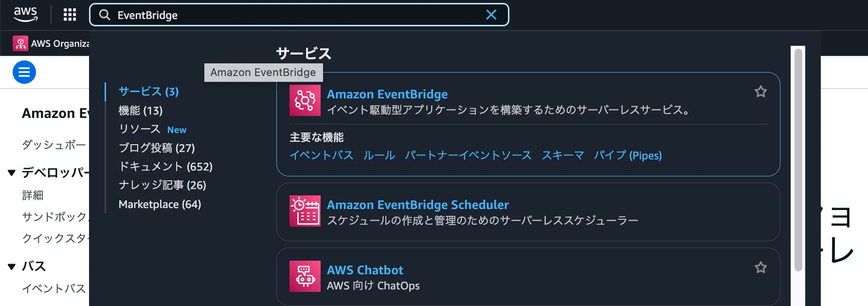The height and width of the screenshot is (306, 868).
Task: Click the EventBridge Scheduler service icon
Action: coord(305,211)
